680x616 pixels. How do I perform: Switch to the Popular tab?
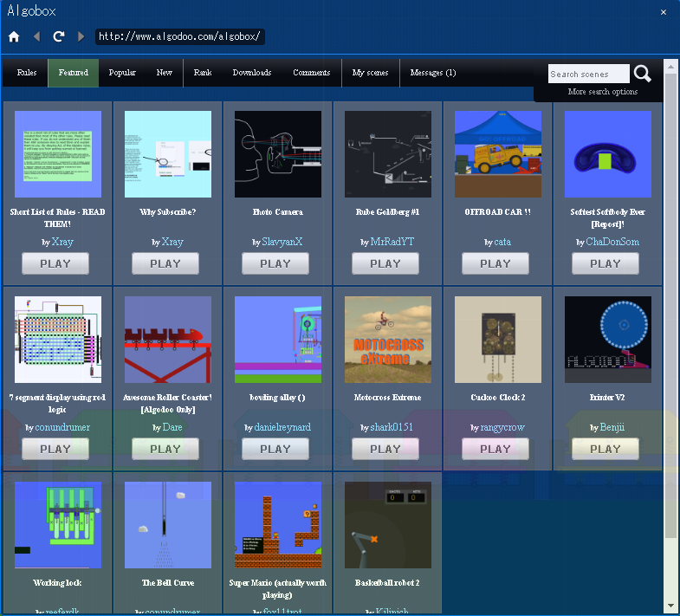point(122,73)
